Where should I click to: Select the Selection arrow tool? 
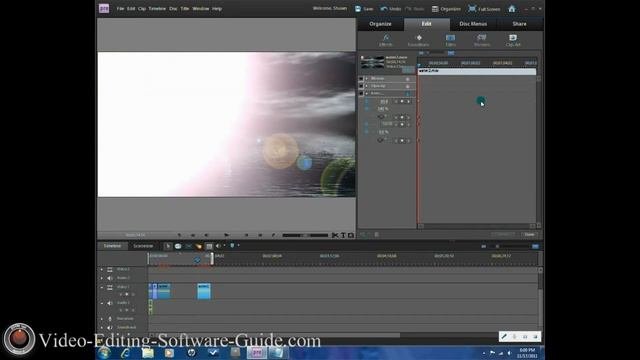pos(168,246)
